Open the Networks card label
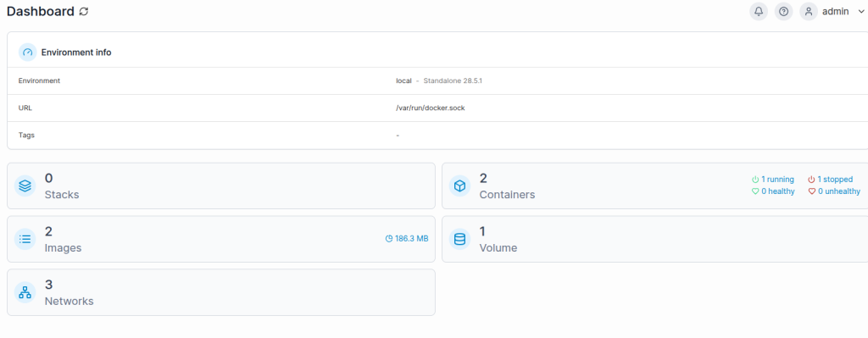This screenshot has width=868, height=338. click(x=70, y=301)
